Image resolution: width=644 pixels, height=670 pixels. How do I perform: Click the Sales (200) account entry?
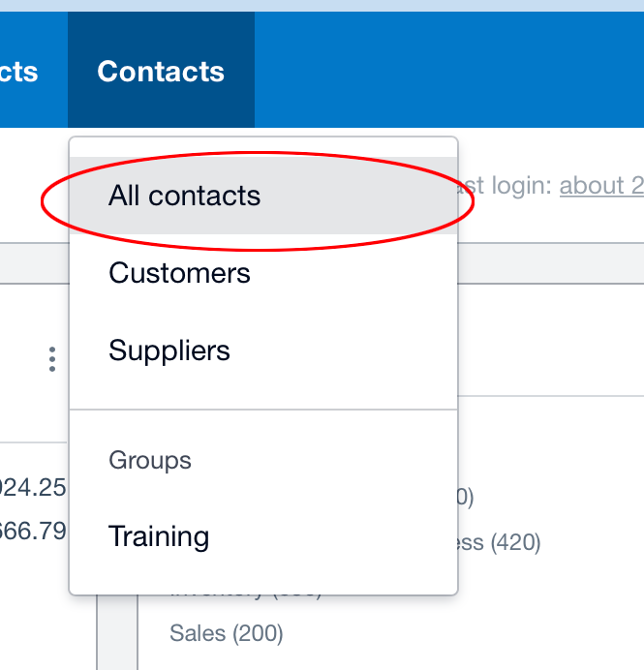click(227, 633)
